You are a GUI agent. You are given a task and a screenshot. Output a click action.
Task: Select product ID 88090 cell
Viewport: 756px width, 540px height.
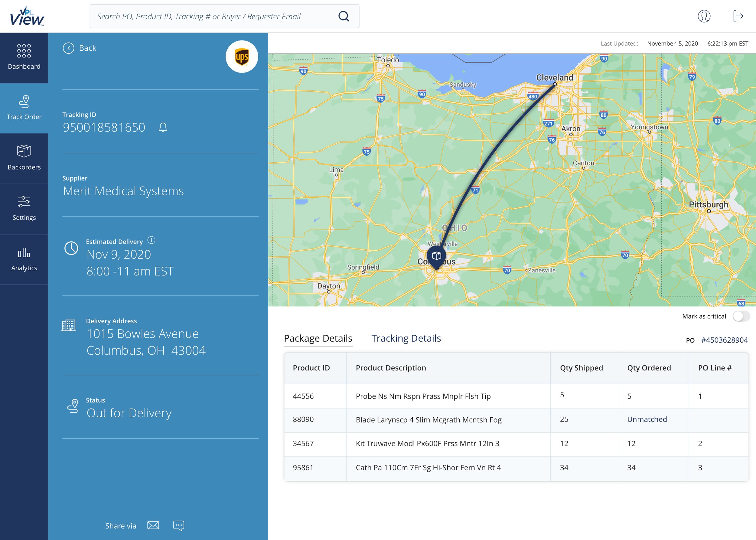[x=315, y=420]
